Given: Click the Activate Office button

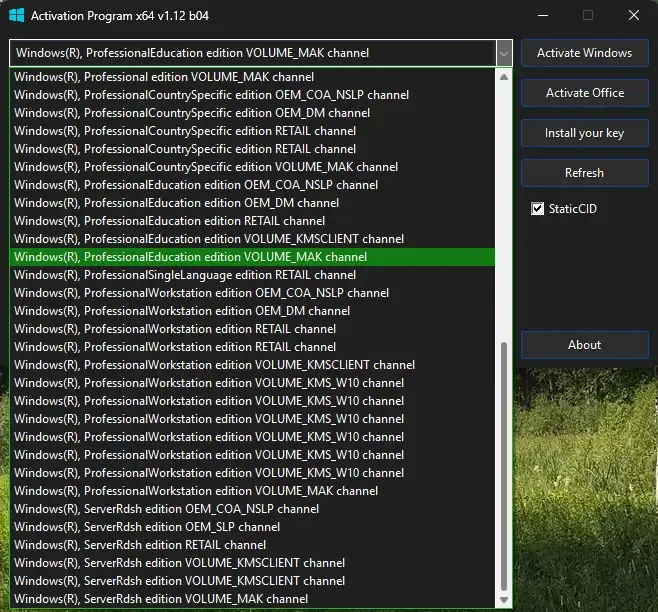Looking at the screenshot, I should (585, 93).
